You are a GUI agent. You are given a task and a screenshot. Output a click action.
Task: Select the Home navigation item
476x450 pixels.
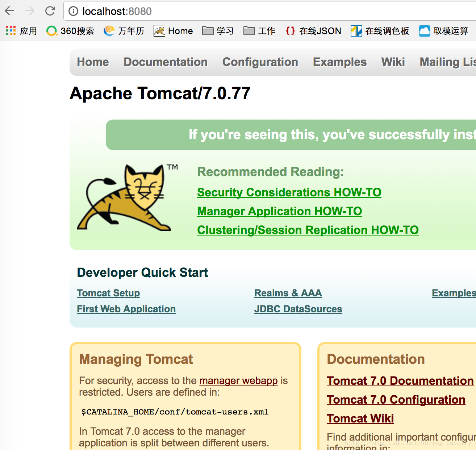click(93, 62)
